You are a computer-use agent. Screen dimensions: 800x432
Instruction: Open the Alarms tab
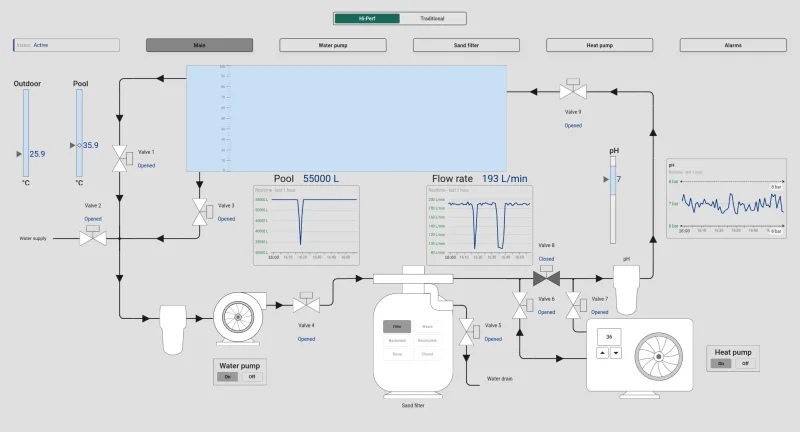(x=733, y=45)
